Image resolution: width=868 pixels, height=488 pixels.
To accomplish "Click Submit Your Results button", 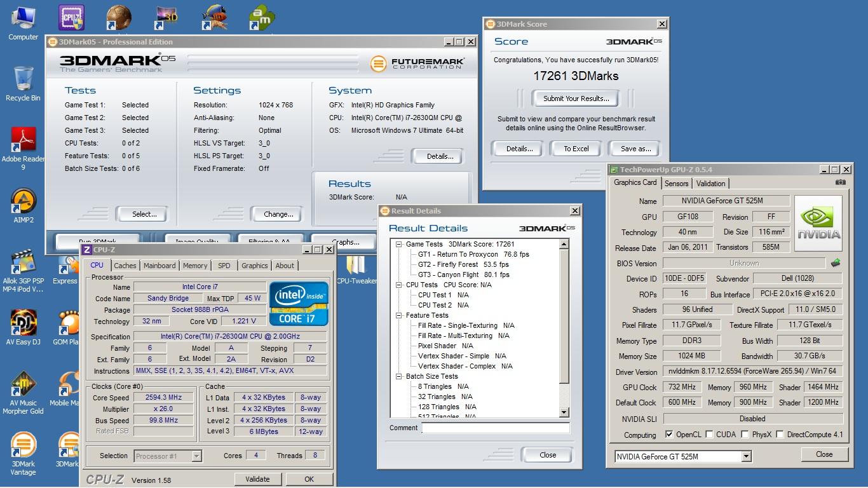I will pos(576,98).
